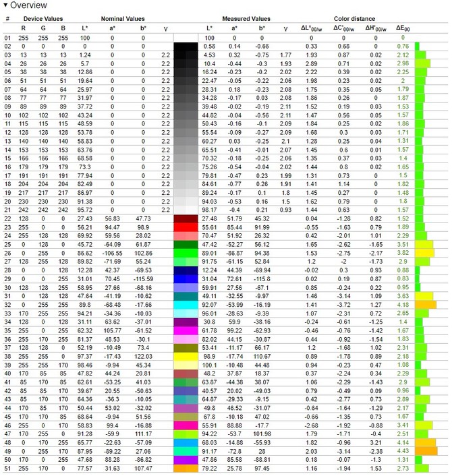Select the ΔE00 value 4.18
This screenshot has height=476, width=452.
pos(403,305)
